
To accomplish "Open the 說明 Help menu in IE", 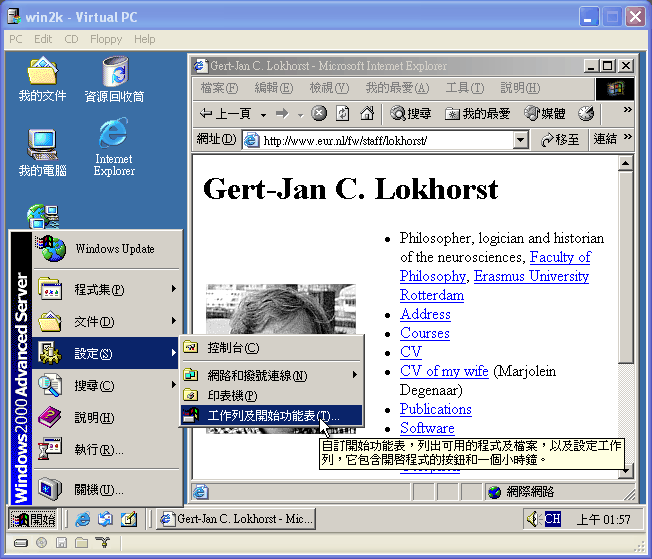I will [520, 88].
